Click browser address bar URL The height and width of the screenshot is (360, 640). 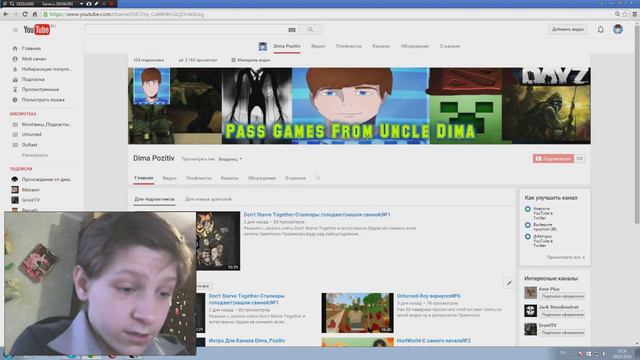pyautogui.click(x=127, y=14)
